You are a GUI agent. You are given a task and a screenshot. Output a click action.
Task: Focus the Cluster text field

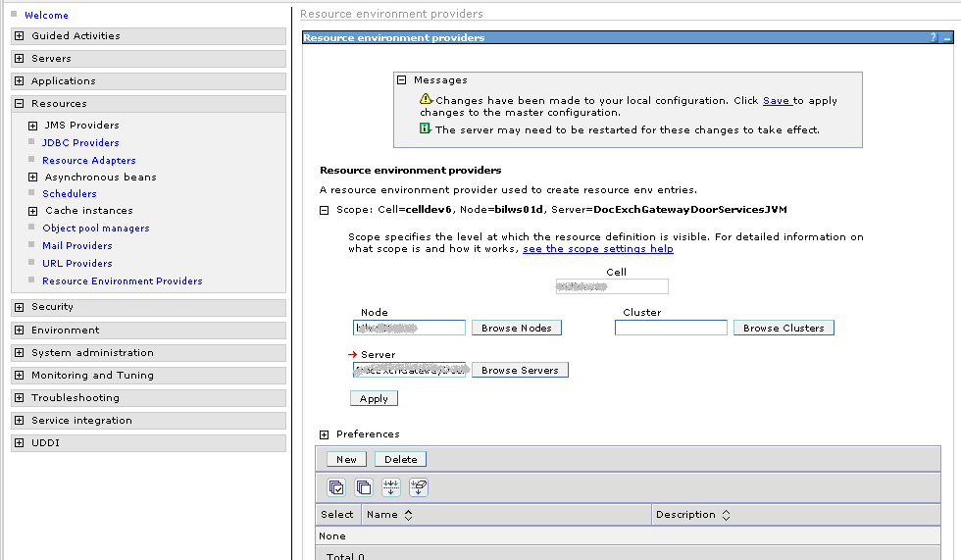tap(671, 329)
